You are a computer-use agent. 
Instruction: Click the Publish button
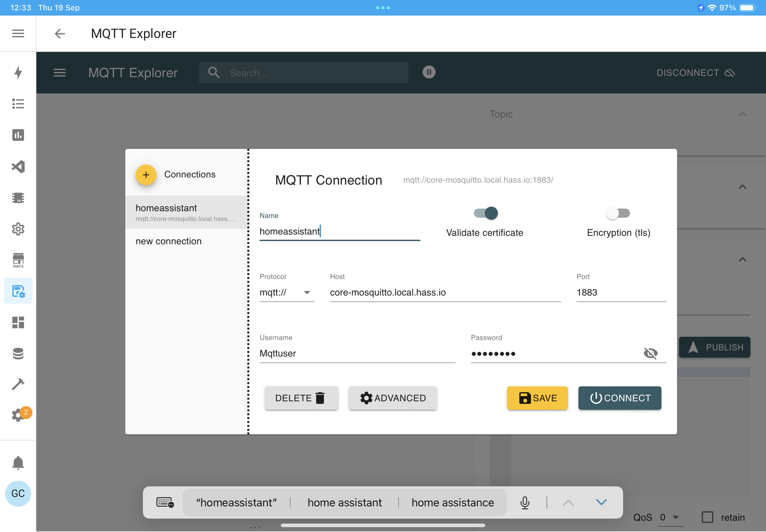tap(715, 347)
